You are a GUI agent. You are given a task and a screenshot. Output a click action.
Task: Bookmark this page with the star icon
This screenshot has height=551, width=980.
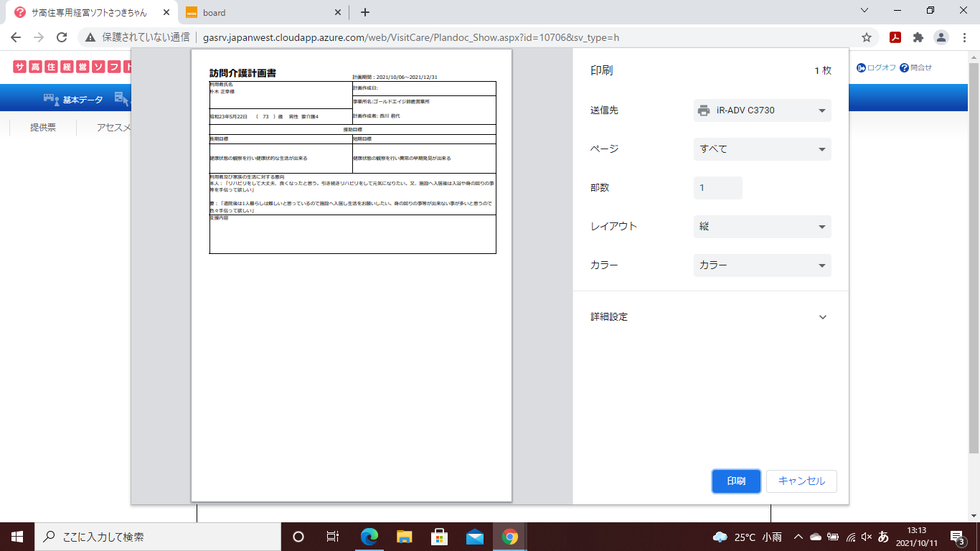[867, 37]
